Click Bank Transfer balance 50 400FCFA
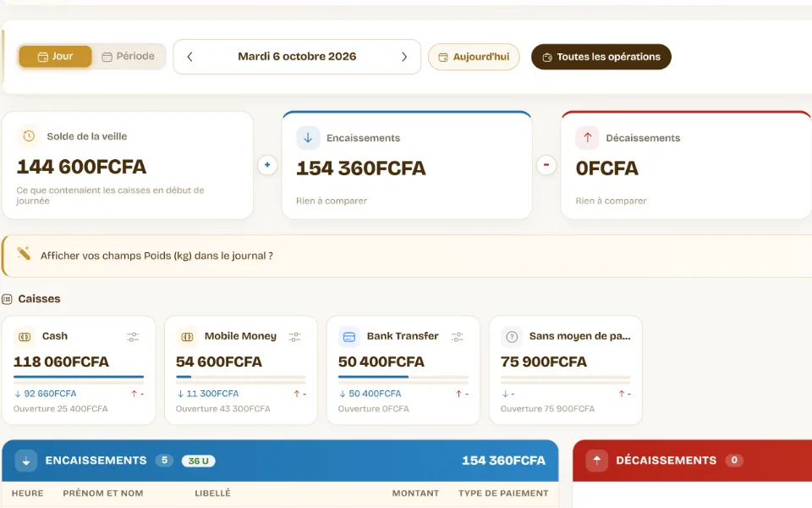 tap(381, 362)
